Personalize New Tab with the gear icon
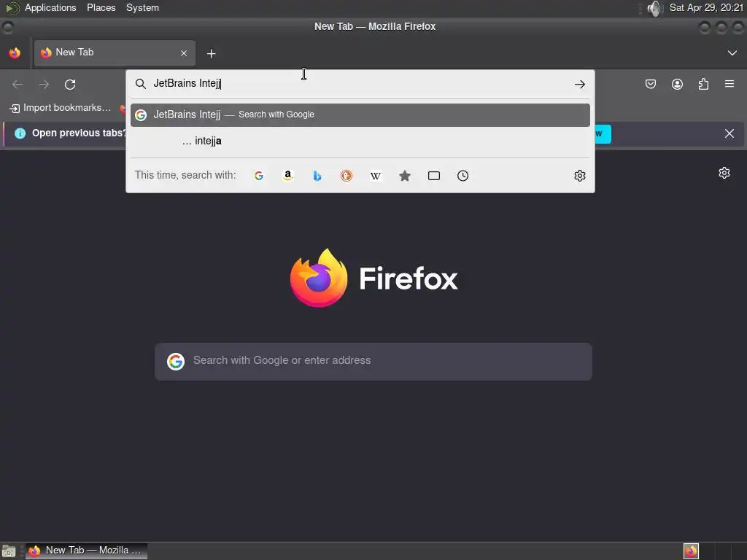This screenshot has width=747, height=560. (x=724, y=173)
